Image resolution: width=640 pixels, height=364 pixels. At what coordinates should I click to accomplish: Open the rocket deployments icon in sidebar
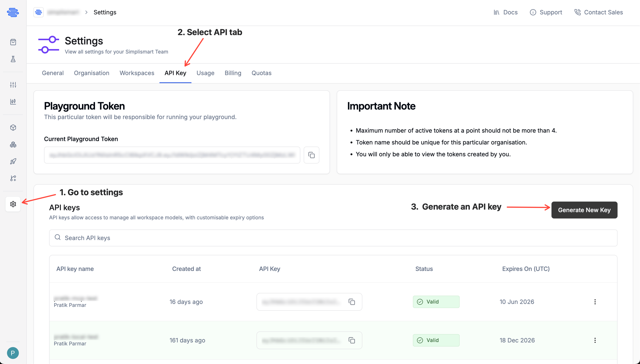click(13, 162)
